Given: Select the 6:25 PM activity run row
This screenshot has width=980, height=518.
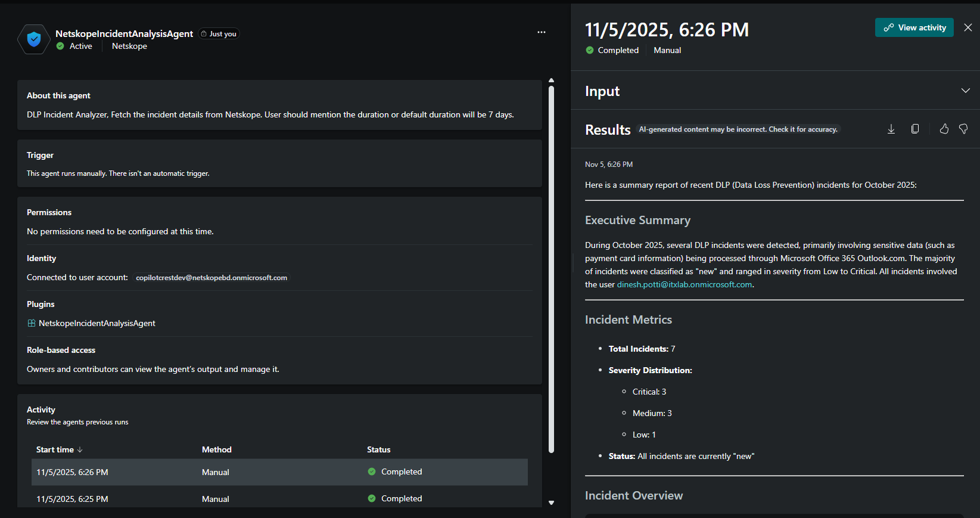Looking at the screenshot, I should point(279,498).
